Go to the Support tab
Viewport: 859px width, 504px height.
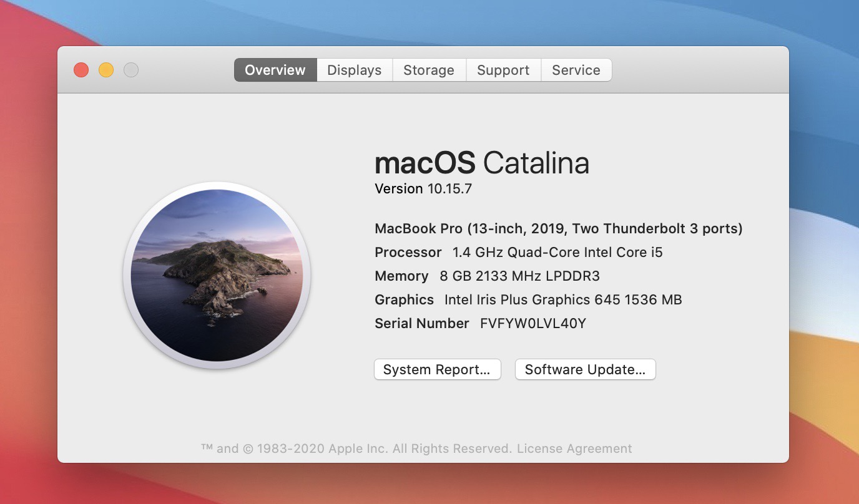(x=503, y=70)
